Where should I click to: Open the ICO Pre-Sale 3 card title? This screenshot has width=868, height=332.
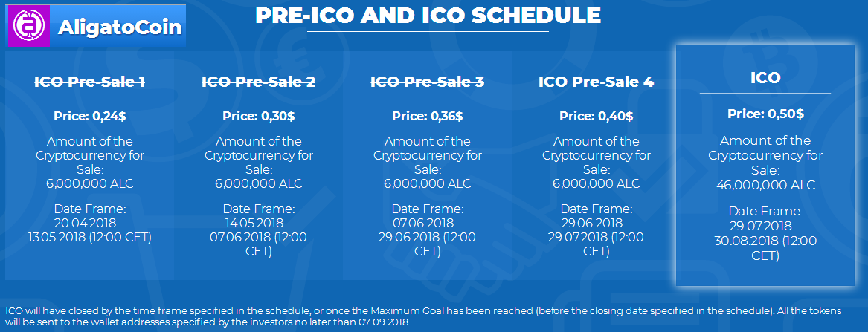pyautogui.click(x=428, y=82)
